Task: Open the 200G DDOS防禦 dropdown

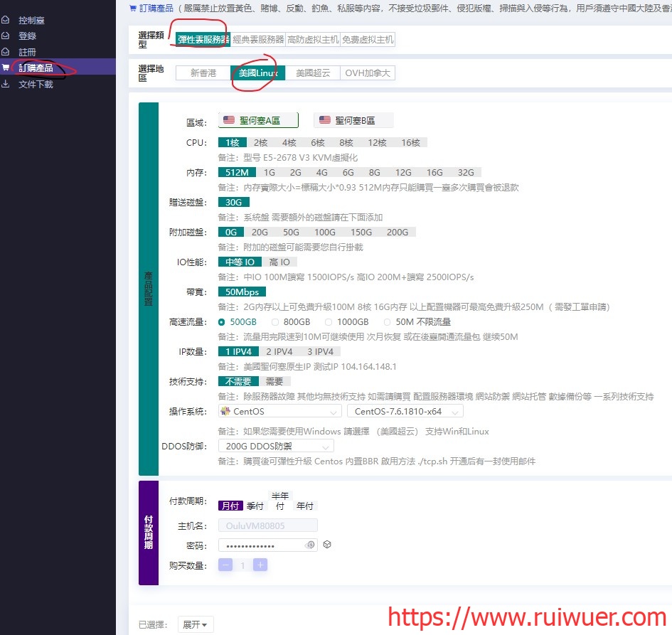Action: (276, 447)
